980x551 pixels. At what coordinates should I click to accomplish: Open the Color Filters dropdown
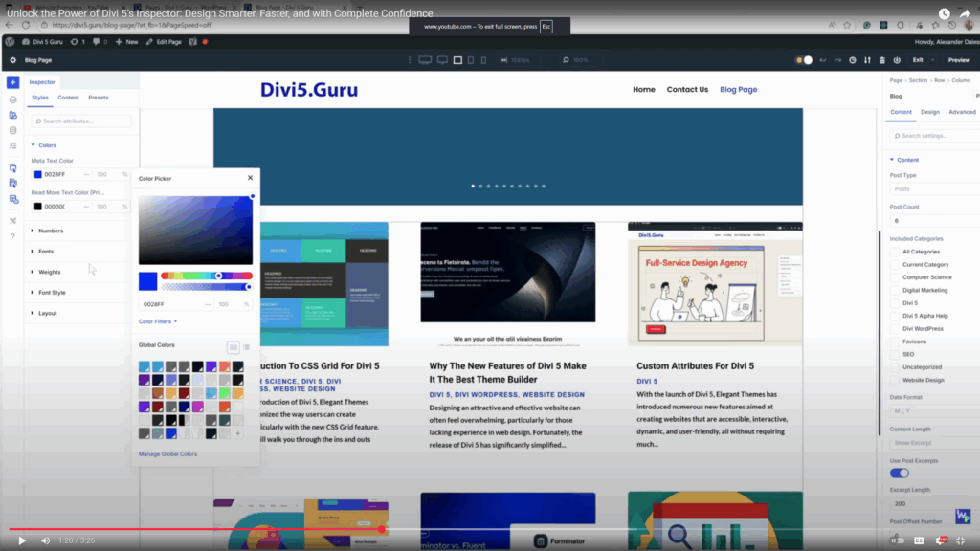click(158, 321)
